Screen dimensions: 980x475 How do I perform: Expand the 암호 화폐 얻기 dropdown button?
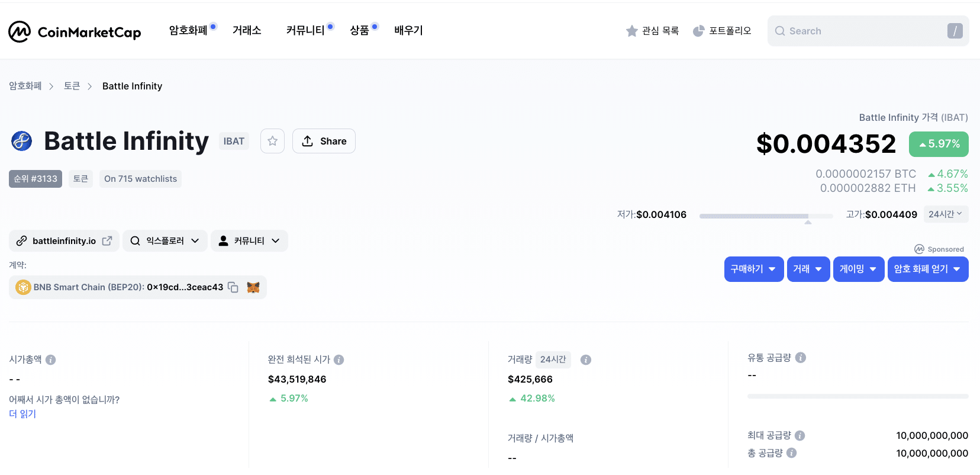(928, 269)
